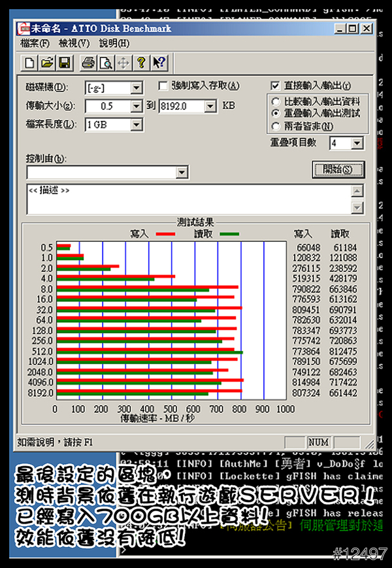The width and height of the screenshot is (392, 568).
Task: Open the 說明(H) menu
Action: point(114,44)
